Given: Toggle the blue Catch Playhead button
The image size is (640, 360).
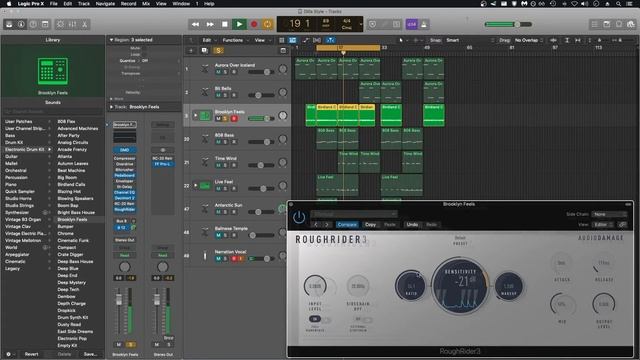Looking at the screenshot, I should point(330,40).
